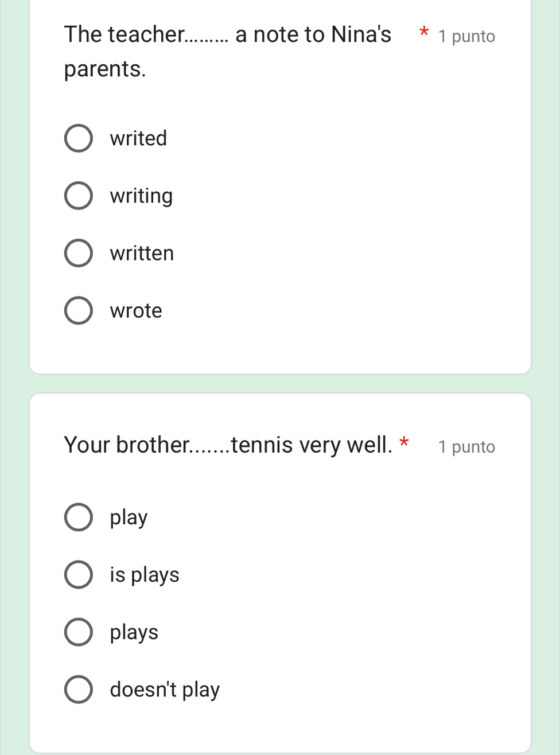Screen dimensions: 560x755
Task: Click the "writed" answer label text
Action: [x=138, y=138]
